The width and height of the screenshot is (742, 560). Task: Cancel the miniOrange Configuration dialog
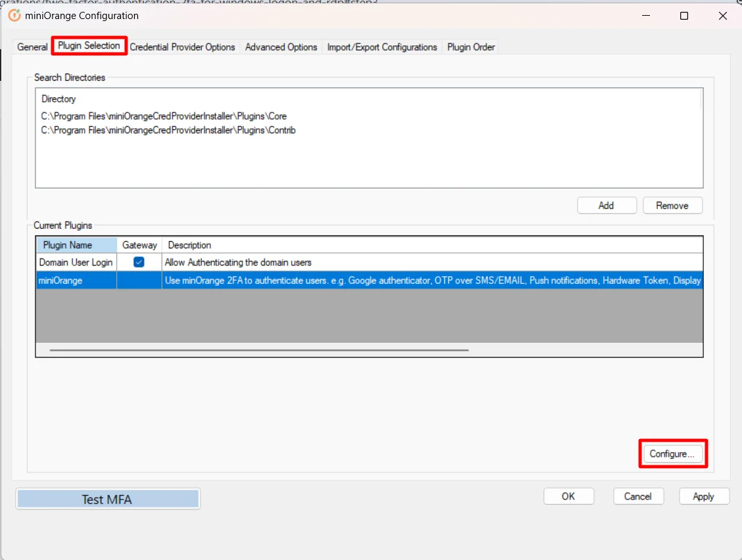click(638, 496)
